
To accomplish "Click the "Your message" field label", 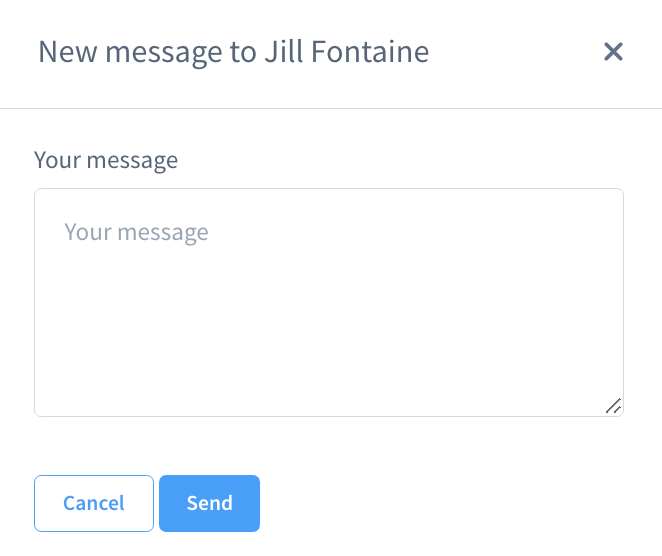I will tap(106, 160).
